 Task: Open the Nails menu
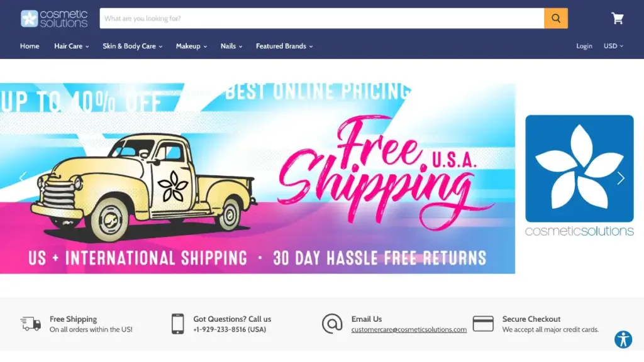click(231, 47)
